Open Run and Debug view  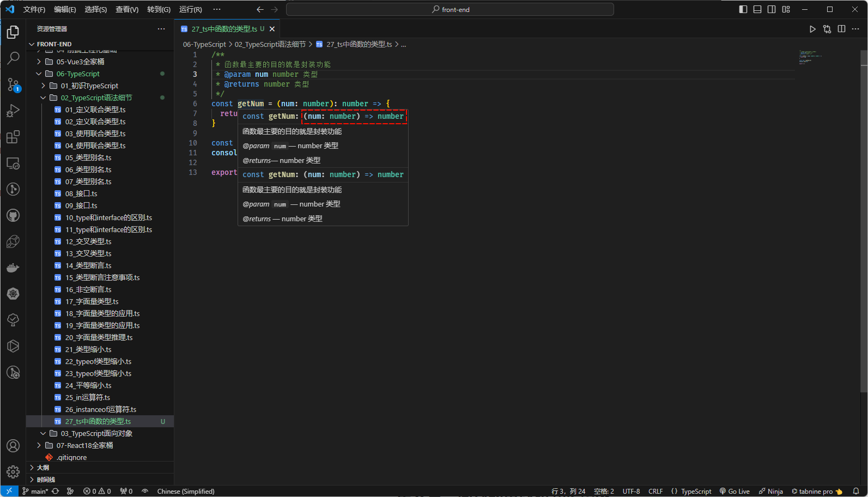click(13, 111)
